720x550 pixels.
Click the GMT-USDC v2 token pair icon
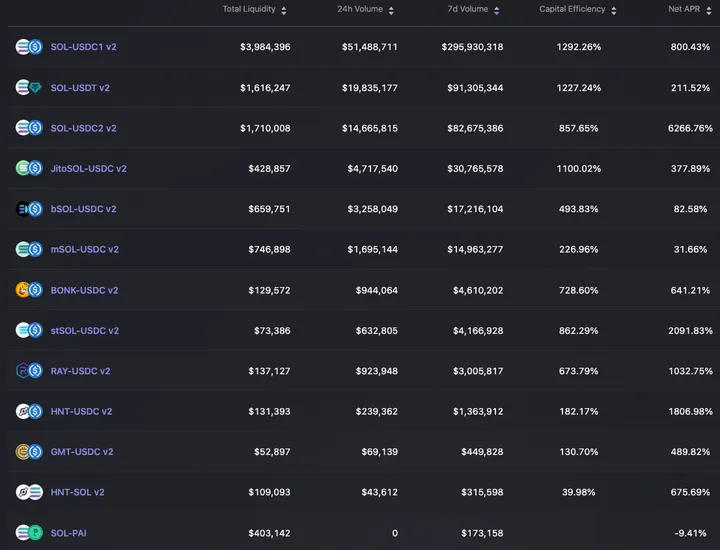(x=28, y=452)
